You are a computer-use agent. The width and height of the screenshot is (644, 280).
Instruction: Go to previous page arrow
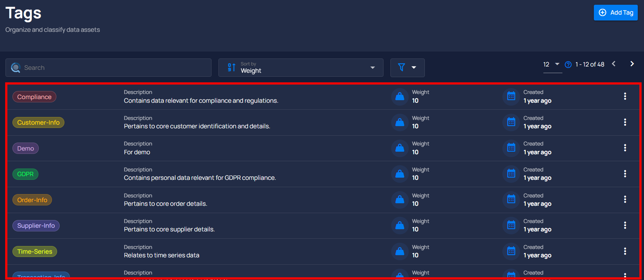coord(614,64)
